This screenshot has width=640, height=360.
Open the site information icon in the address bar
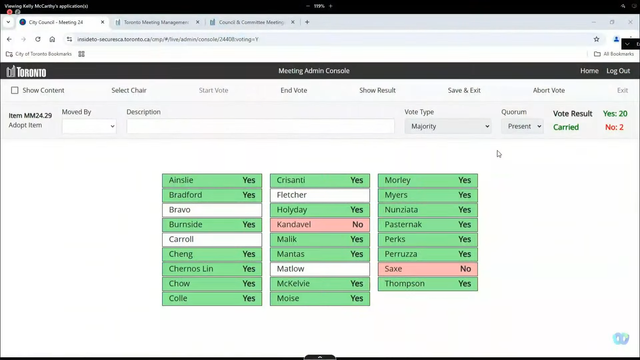pyautogui.click(x=69, y=39)
